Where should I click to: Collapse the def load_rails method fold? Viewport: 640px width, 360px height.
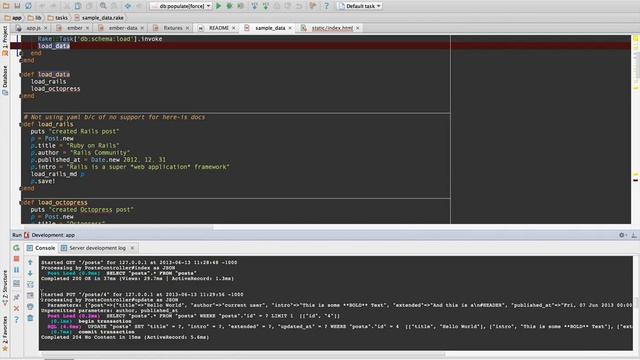tap(21, 124)
